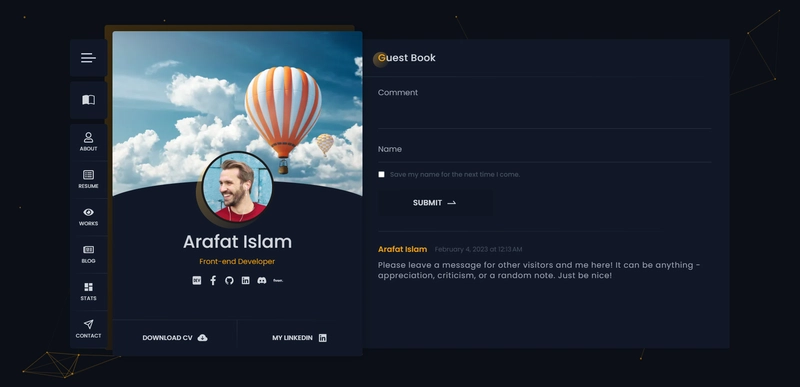Submit the guest book comment
Viewport: 800px width, 387px height.
click(435, 203)
